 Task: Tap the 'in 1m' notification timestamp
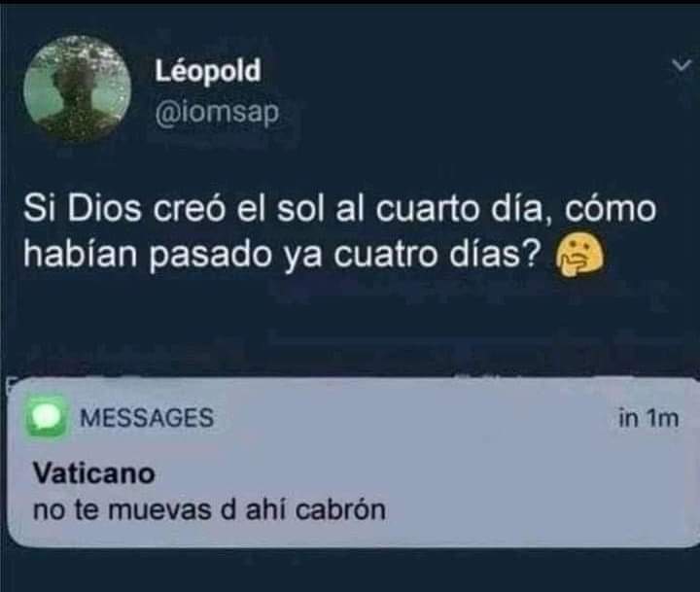tap(648, 419)
